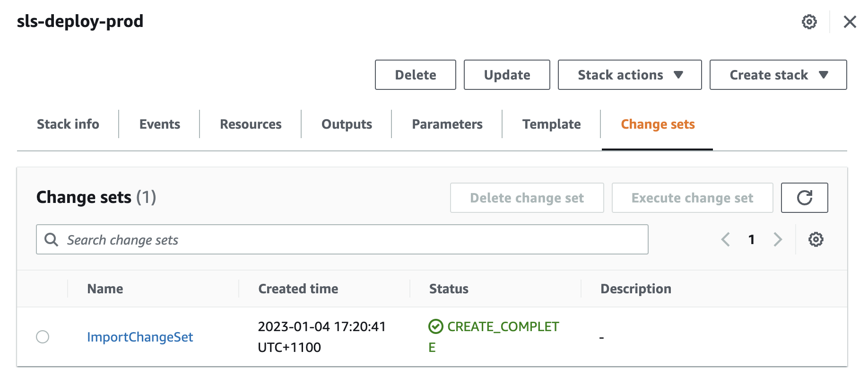Click the Description column header
The width and height of the screenshot is (868, 386).
pos(636,289)
